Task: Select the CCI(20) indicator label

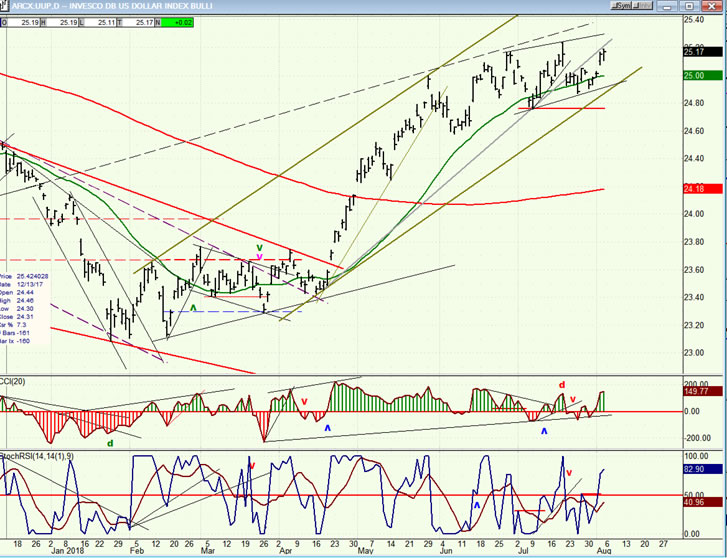Action: click(13, 381)
